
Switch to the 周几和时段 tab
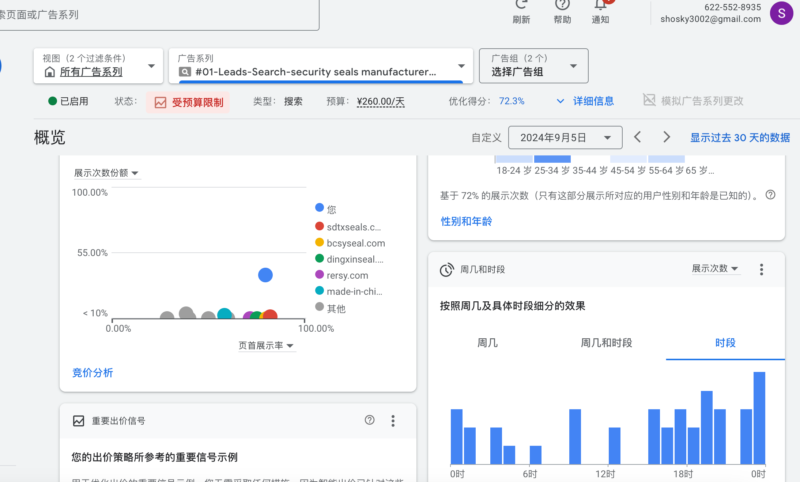tap(606, 343)
